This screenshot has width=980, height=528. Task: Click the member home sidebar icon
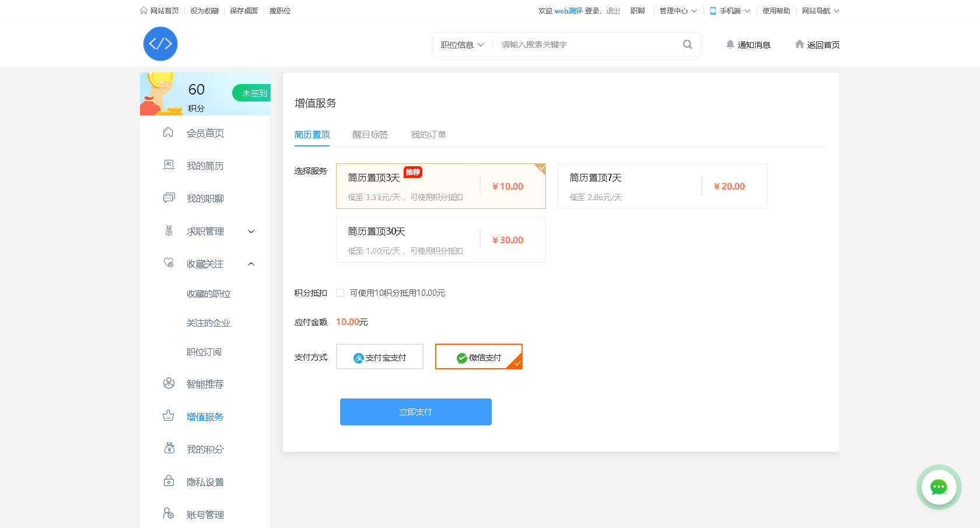(x=168, y=132)
